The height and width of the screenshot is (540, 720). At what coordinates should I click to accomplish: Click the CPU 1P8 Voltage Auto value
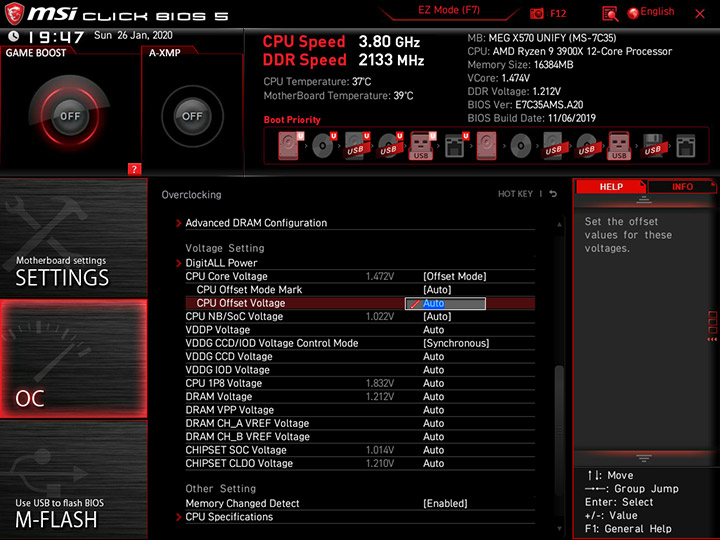433,383
